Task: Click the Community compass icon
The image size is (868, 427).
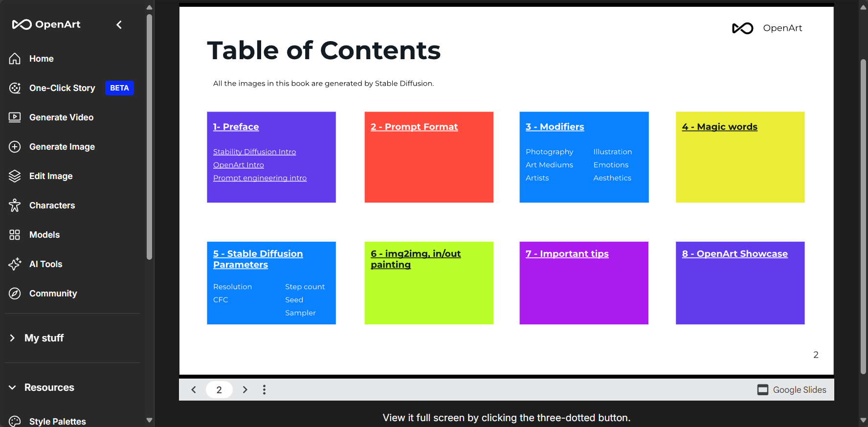Action: pos(15,293)
